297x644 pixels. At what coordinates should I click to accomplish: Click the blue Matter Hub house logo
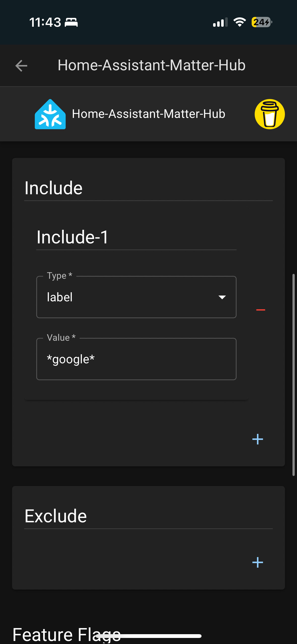coord(50,114)
